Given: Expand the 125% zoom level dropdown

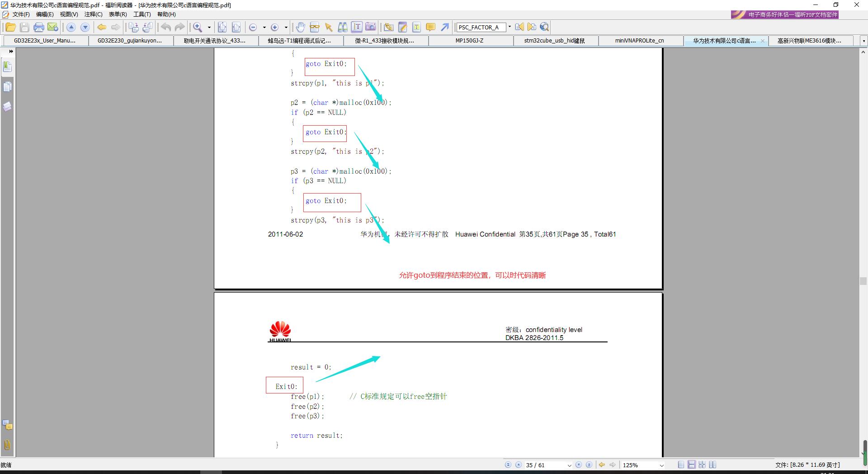Looking at the screenshot, I should pos(662,465).
